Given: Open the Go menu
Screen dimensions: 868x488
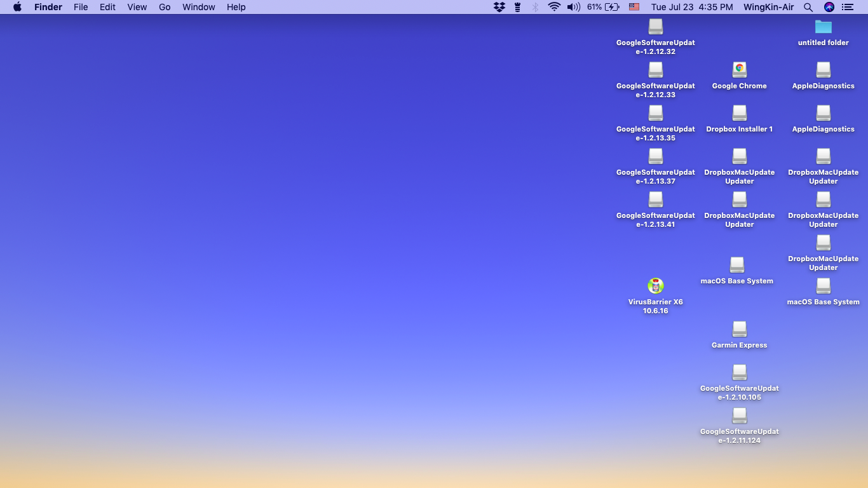Looking at the screenshot, I should coord(165,7).
